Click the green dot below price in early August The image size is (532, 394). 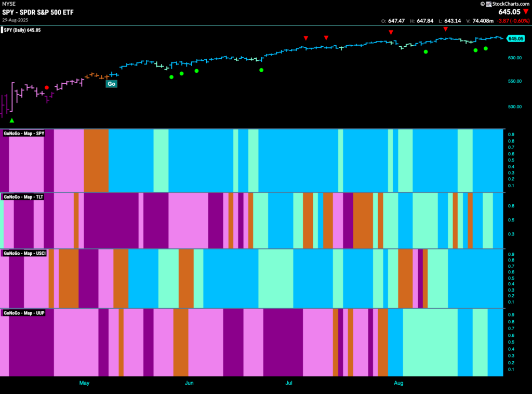(426, 51)
